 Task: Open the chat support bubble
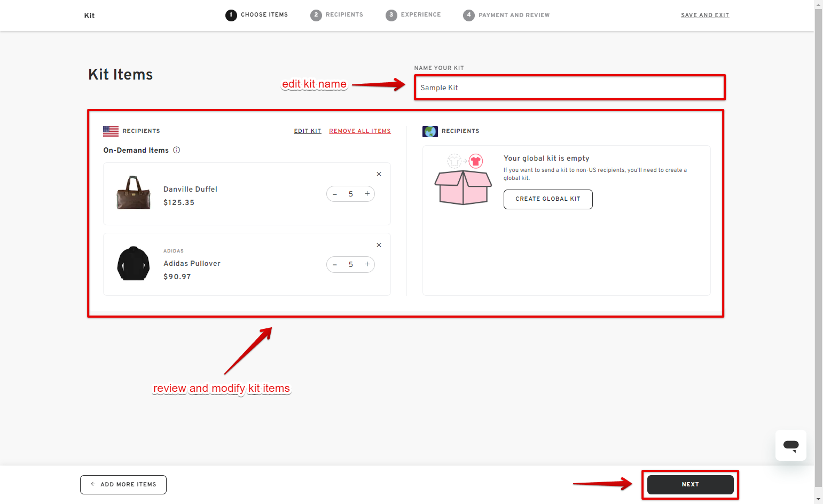(791, 445)
